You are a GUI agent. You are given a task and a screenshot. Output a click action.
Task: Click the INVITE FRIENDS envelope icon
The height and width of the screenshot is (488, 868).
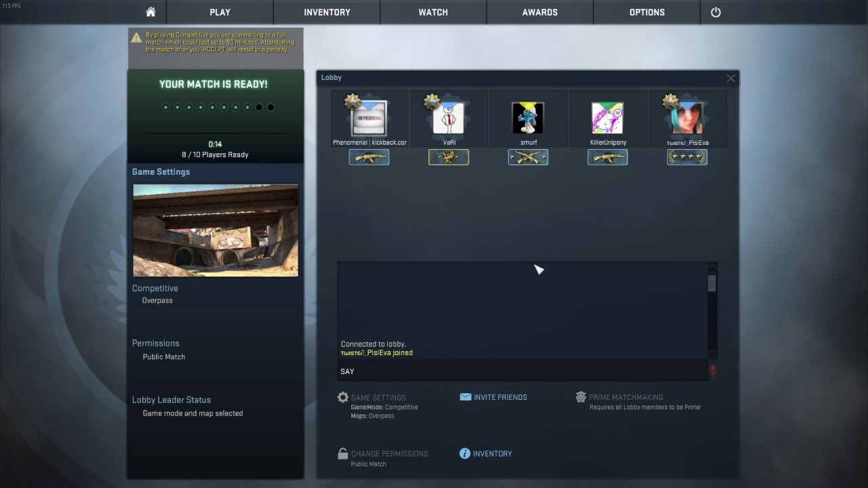(465, 397)
